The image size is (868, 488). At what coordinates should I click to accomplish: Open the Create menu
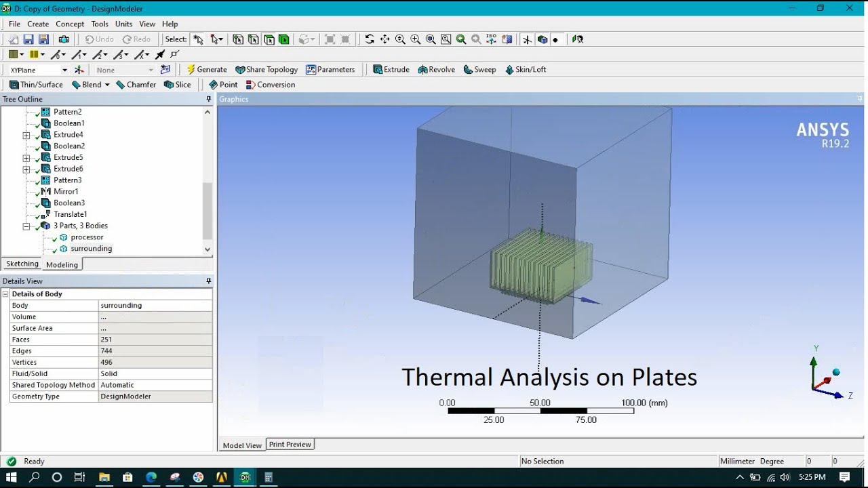(x=38, y=24)
